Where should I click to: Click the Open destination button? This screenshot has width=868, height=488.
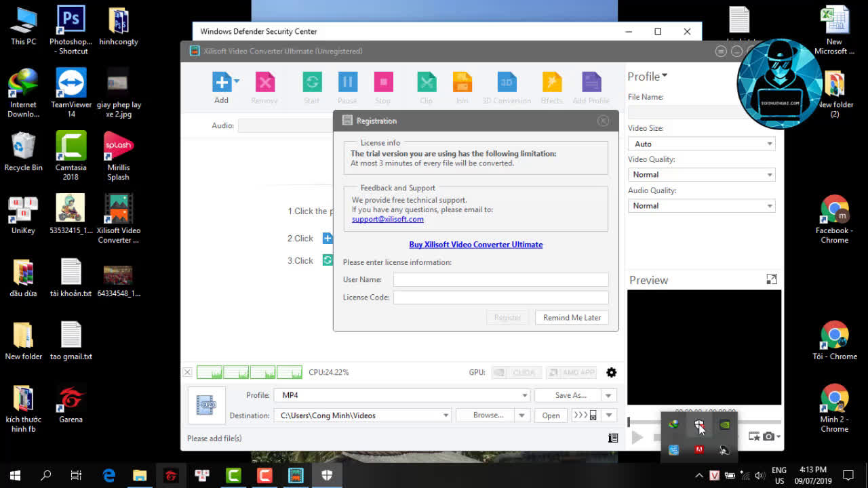pyautogui.click(x=551, y=415)
